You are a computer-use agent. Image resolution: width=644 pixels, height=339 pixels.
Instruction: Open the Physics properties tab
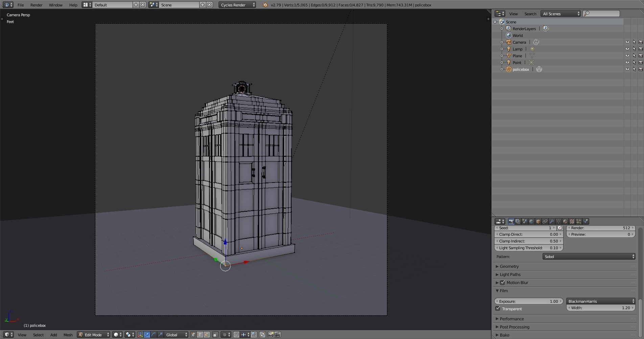[585, 221]
